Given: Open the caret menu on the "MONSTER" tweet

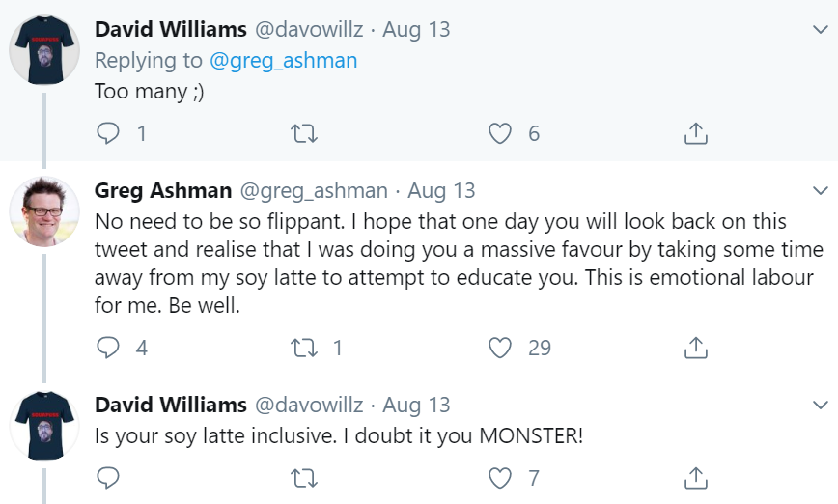Looking at the screenshot, I should [x=820, y=405].
